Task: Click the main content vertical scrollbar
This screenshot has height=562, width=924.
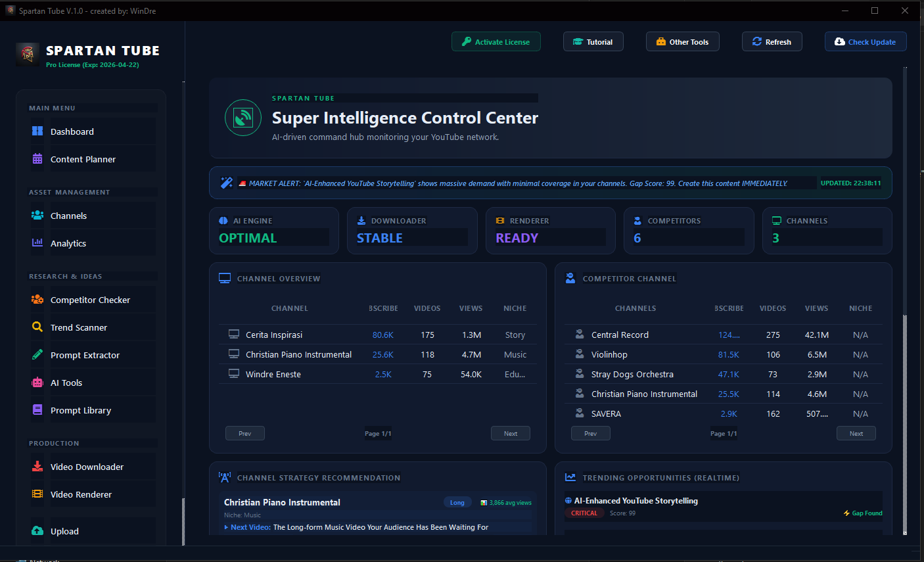Action: (x=905, y=421)
